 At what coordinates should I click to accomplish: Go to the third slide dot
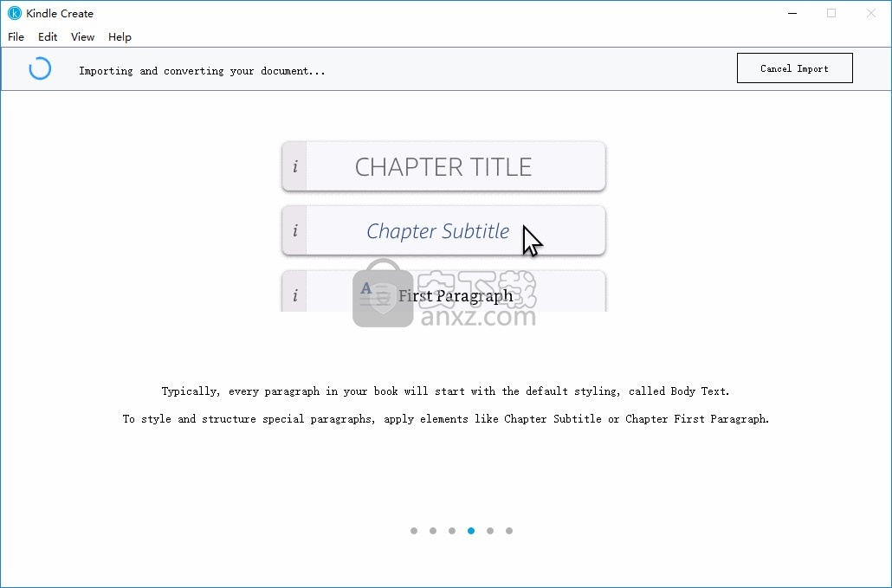click(452, 531)
